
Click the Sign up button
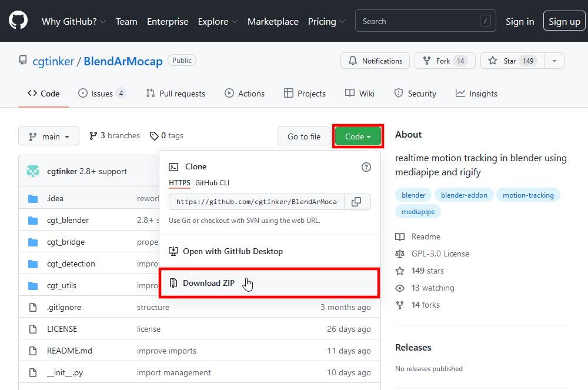pyautogui.click(x=564, y=21)
